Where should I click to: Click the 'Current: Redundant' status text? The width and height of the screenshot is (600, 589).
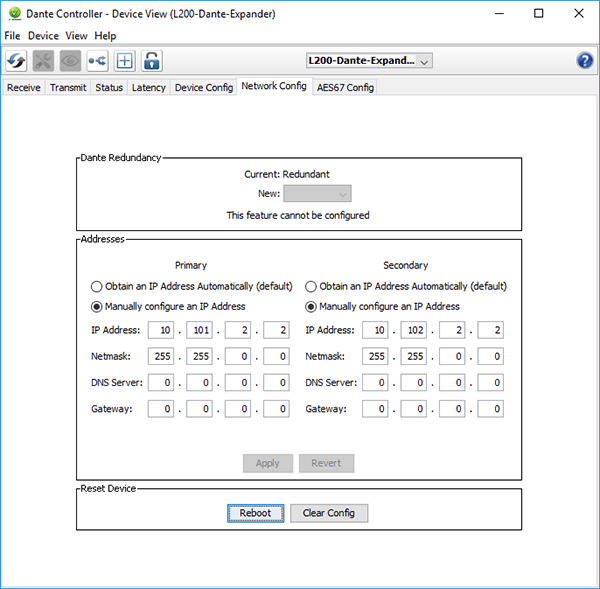tap(287, 175)
